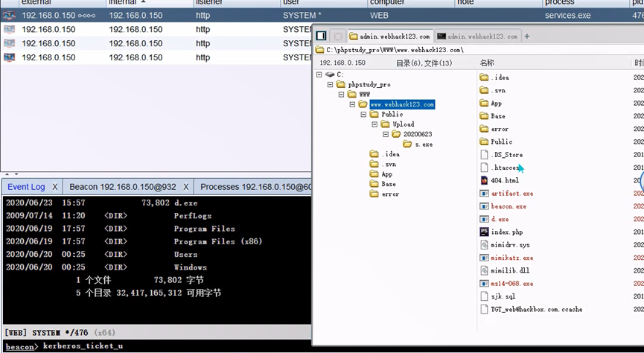This screenshot has width=644, height=353.
Task: Click the ms14-068.exe file icon
Action: point(484,284)
